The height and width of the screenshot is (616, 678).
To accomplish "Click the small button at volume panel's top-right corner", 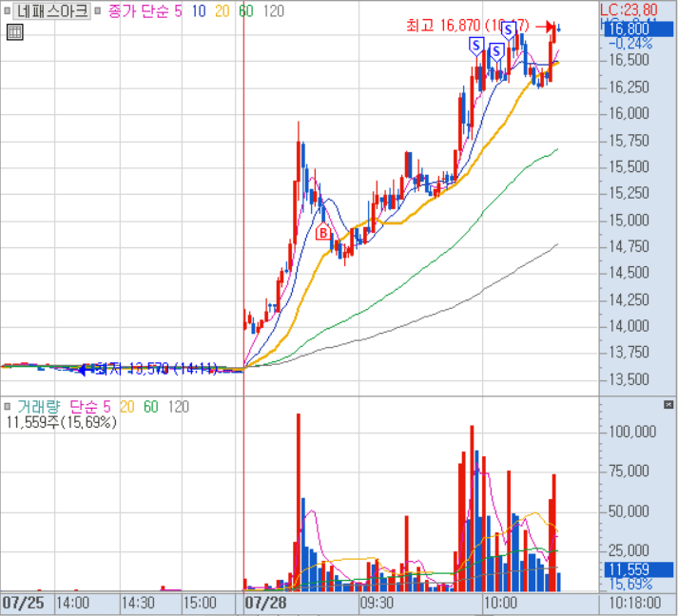I will (668, 404).
